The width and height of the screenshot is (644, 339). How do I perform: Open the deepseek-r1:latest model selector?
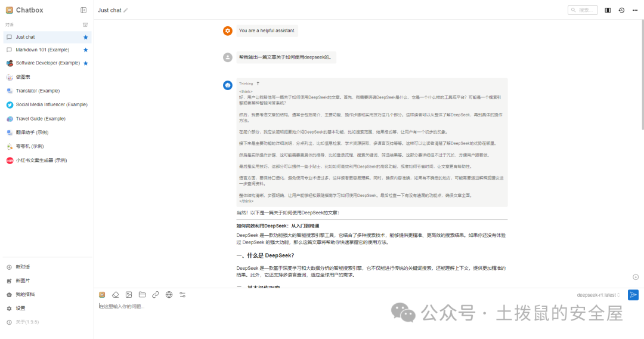(x=599, y=295)
